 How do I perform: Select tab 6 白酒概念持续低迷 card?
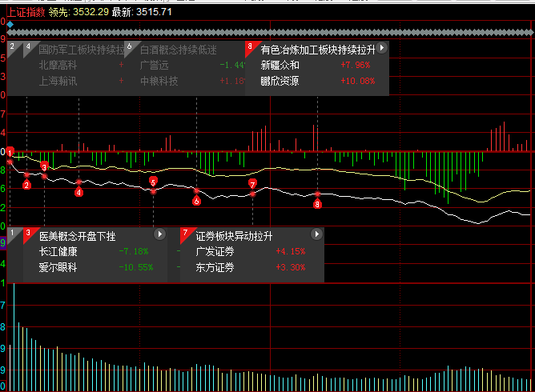pyautogui.click(x=129, y=46)
